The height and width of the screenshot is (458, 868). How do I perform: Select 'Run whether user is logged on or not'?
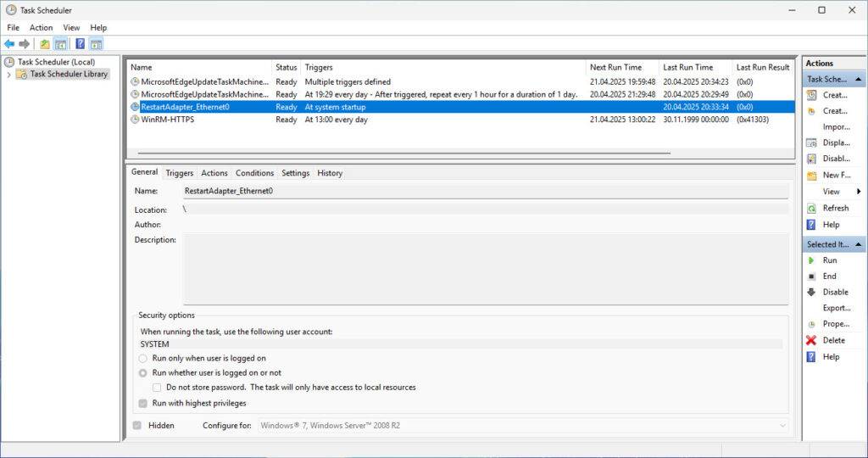142,373
